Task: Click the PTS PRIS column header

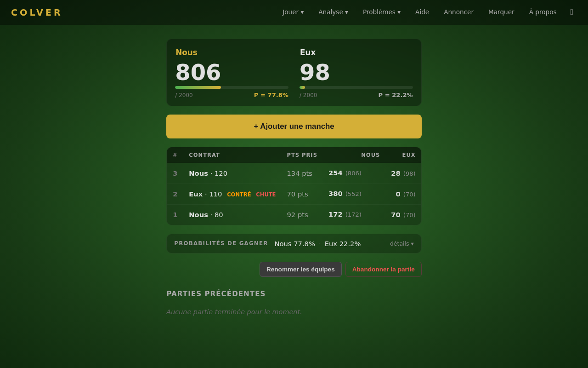Action: tap(302, 155)
